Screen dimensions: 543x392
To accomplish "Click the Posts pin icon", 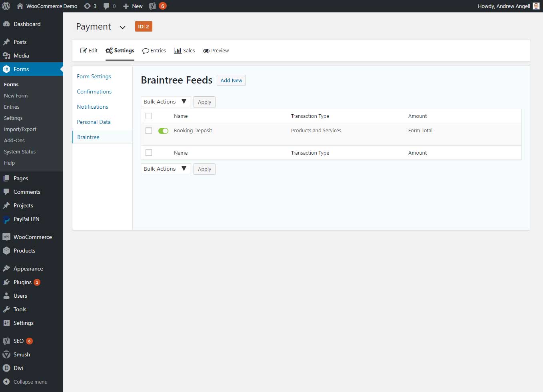I will pyautogui.click(x=6, y=42).
